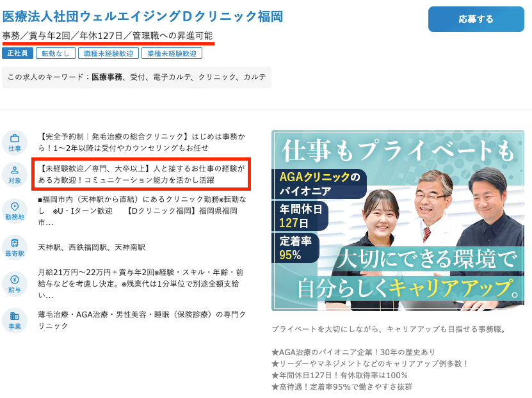Viewport: 532px width, 398px height.
Task: Click the 天神駅、西鉄福岡駅、天神南駅 station text
Action: pos(92,248)
